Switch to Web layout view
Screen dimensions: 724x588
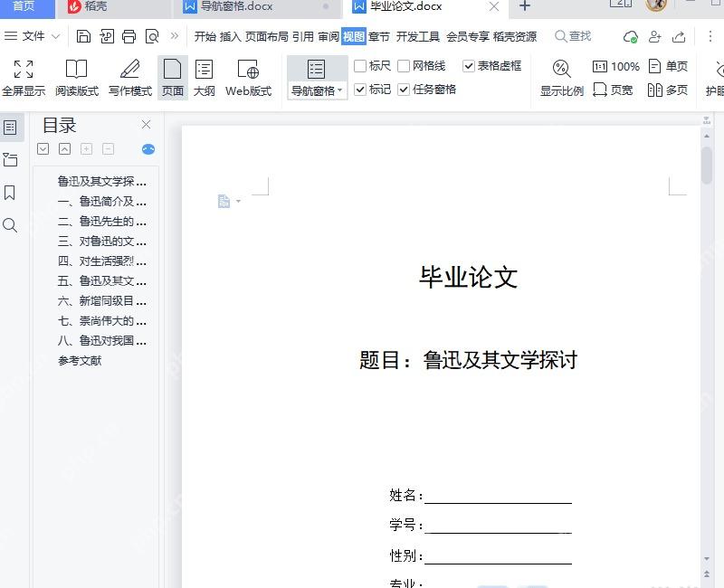(248, 78)
